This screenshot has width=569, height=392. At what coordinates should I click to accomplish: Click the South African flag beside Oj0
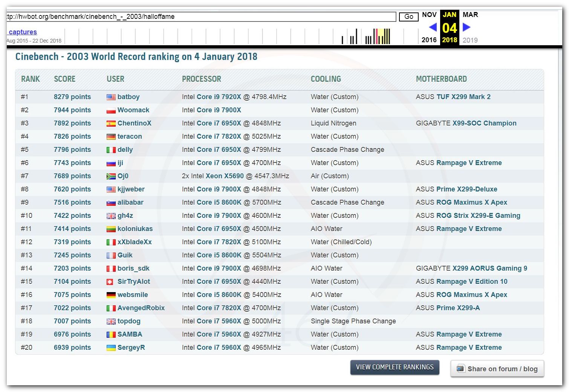[111, 176]
